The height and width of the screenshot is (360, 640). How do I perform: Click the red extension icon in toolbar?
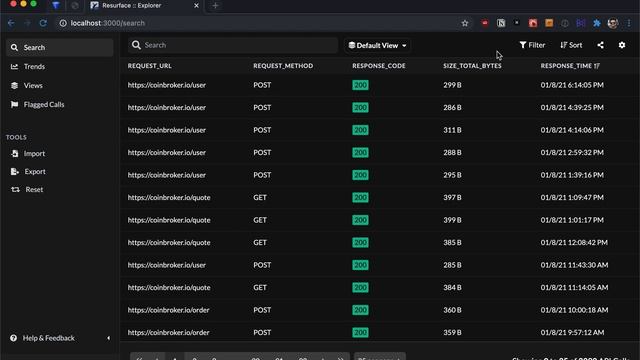coord(484,23)
